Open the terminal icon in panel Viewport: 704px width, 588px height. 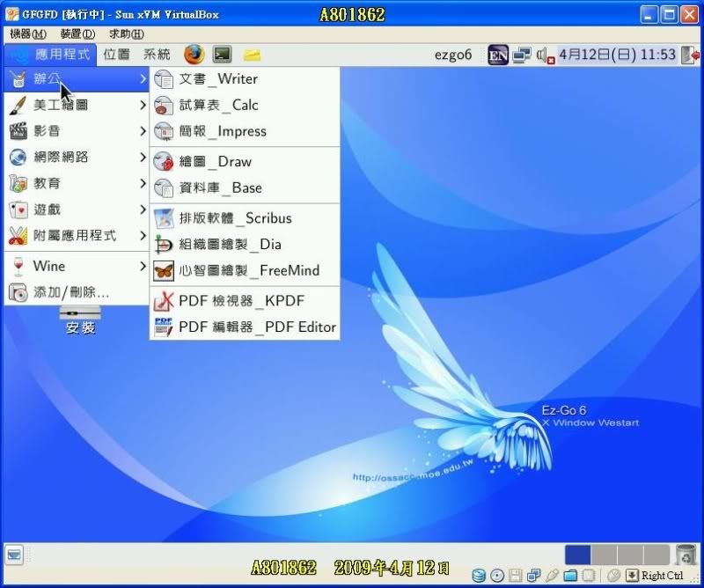(223, 55)
